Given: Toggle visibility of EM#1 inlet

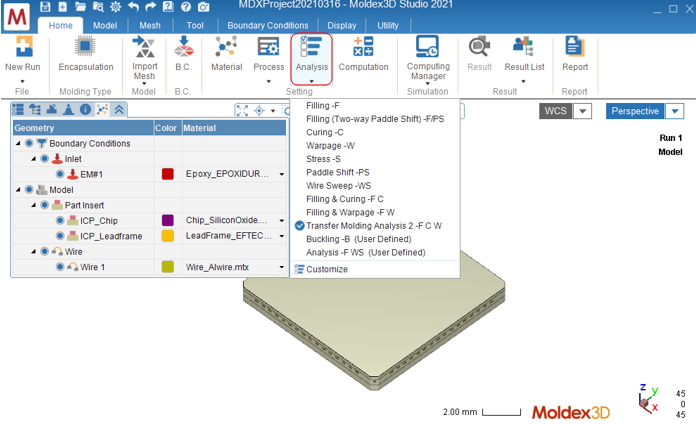Looking at the screenshot, I should 60,174.
